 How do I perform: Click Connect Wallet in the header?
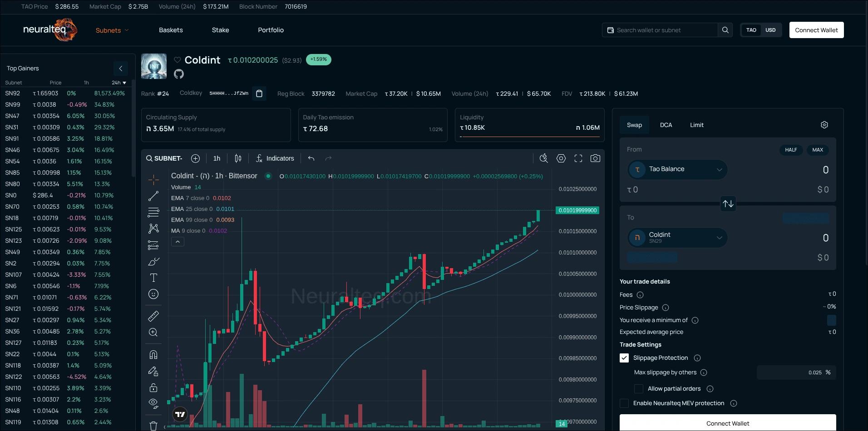[816, 30]
